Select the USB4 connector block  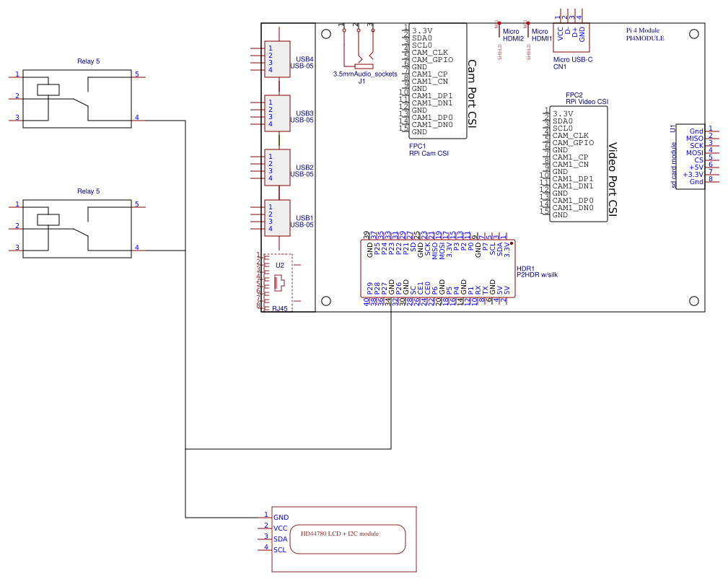coord(277,59)
